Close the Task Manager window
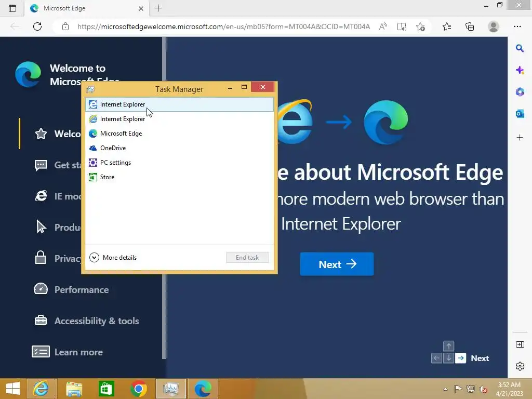The width and height of the screenshot is (532, 399). pyautogui.click(x=263, y=87)
